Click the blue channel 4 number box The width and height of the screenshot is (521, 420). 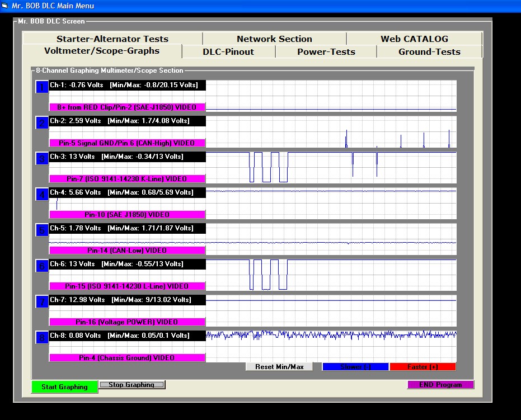(42, 195)
